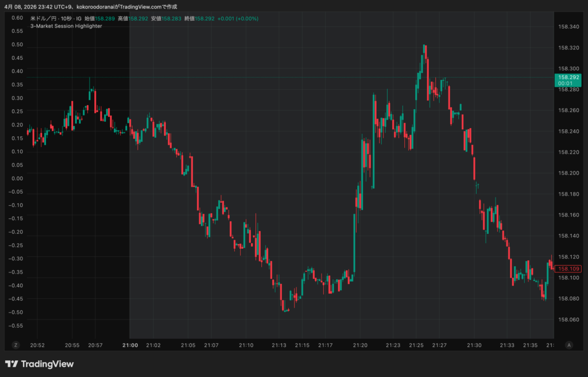The height and width of the screenshot is (377, 588).
Task: Click the 終値 close price value
Action: point(204,18)
